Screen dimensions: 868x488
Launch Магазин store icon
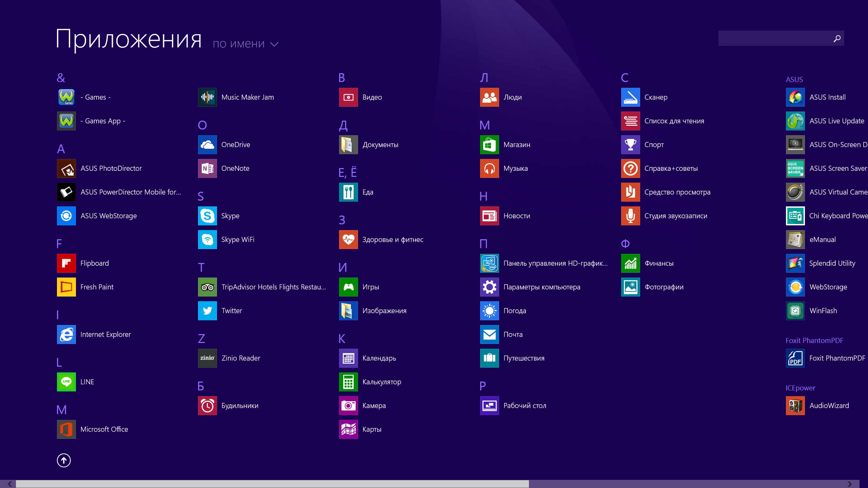tap(489, 145)
